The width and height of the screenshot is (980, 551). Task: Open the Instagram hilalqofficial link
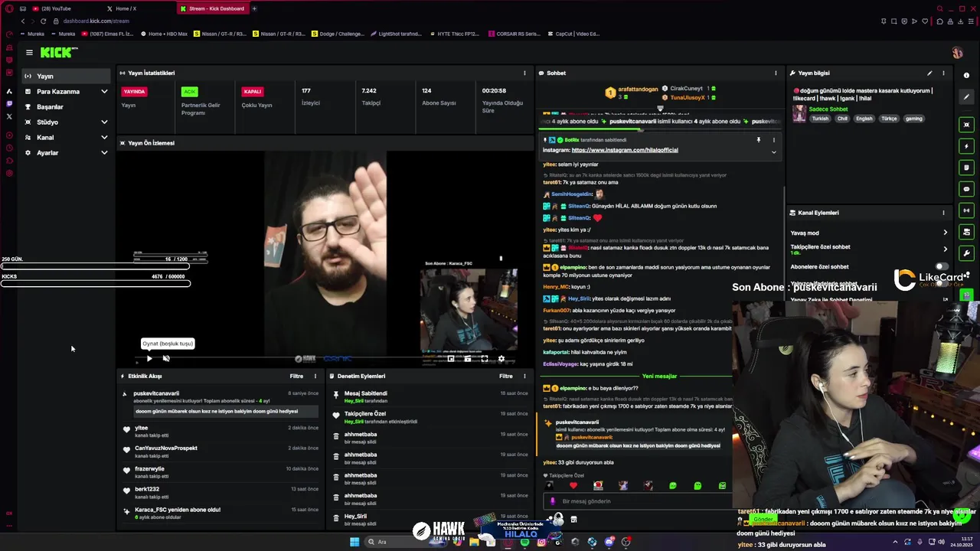625,150
